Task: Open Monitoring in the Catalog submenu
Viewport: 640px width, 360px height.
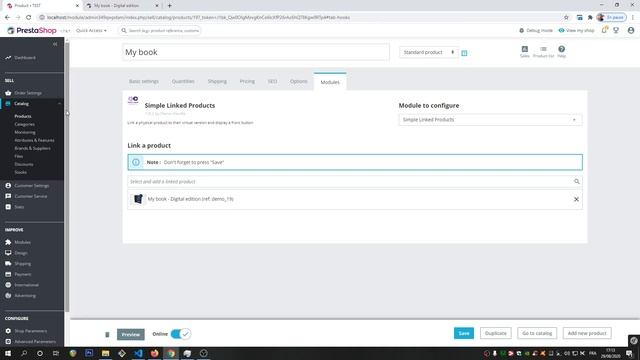Action: click(x=25, y=132)
